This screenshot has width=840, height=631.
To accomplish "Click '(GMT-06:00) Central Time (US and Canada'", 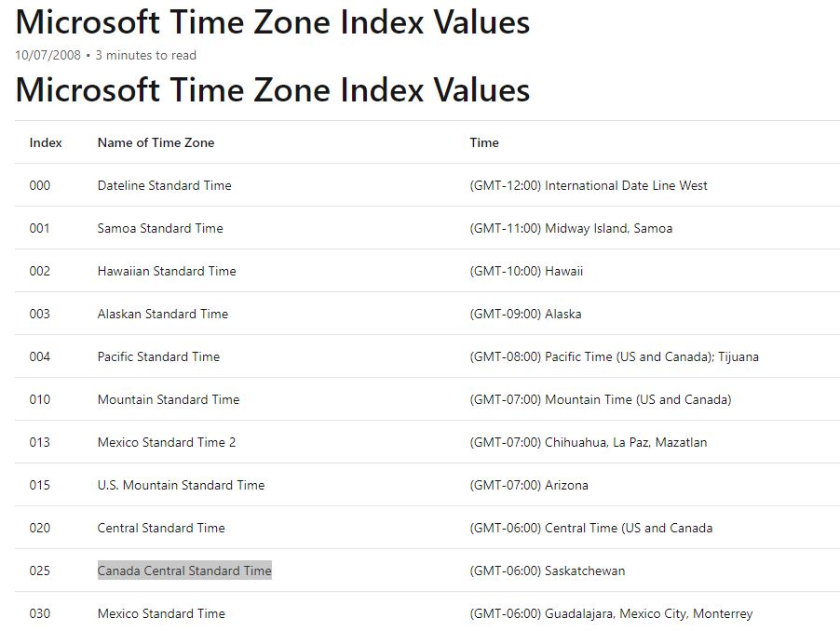I will point(591,528).
